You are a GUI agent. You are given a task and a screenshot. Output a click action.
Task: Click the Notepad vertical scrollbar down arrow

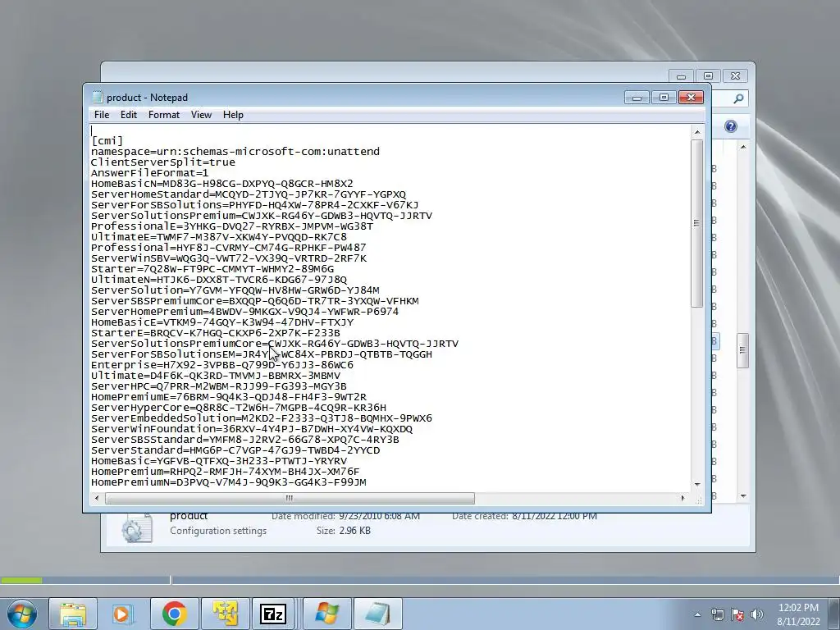point(697,484)
